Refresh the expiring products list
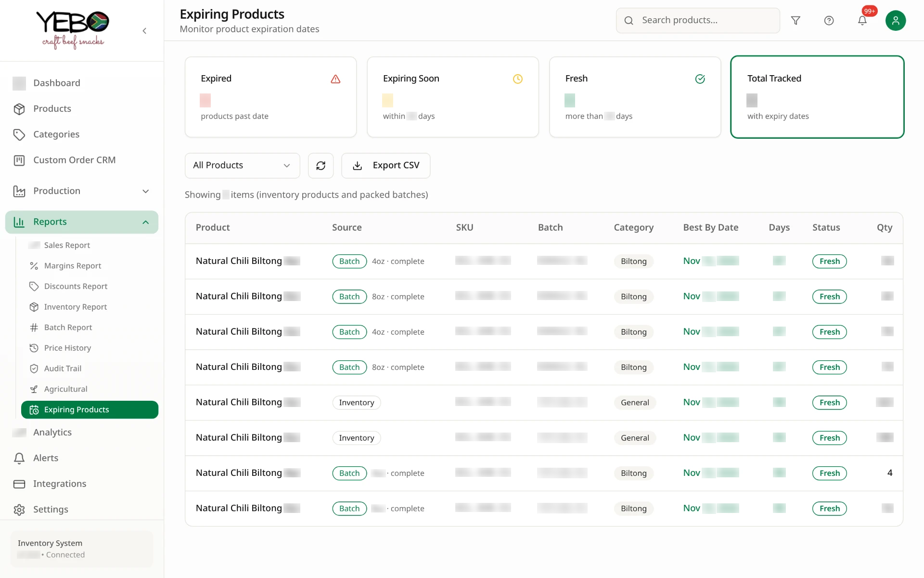 point(321,166)
